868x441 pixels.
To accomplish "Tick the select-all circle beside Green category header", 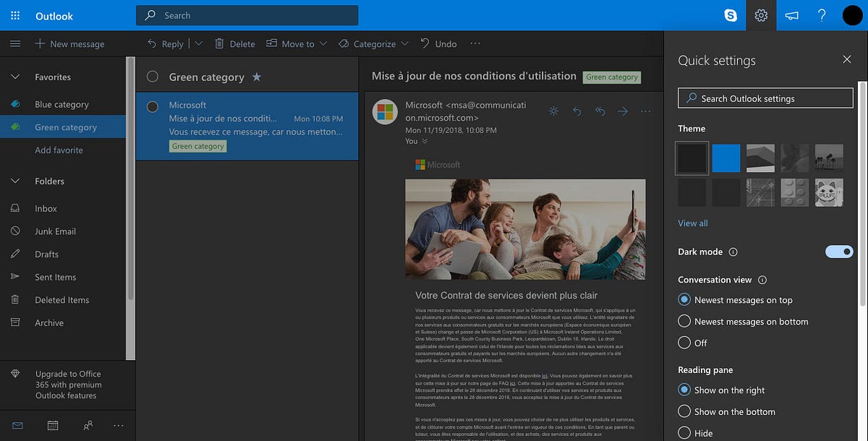I will coord(153,77).
